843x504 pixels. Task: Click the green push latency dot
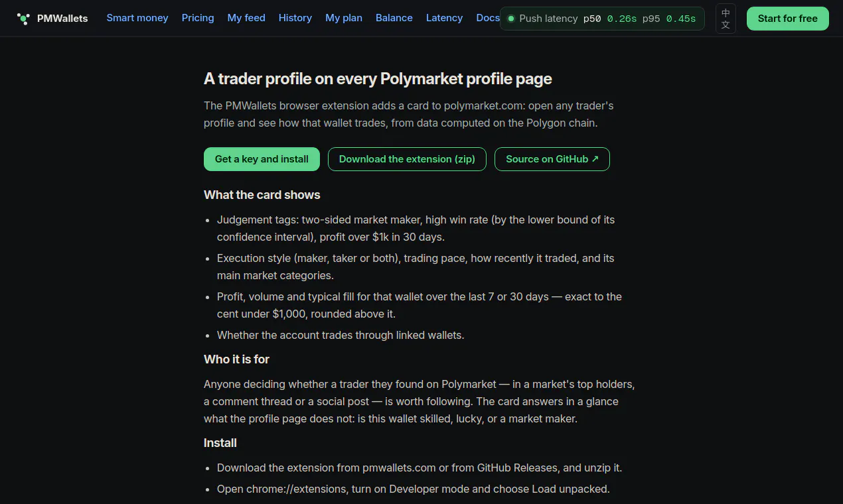point(511,19)
